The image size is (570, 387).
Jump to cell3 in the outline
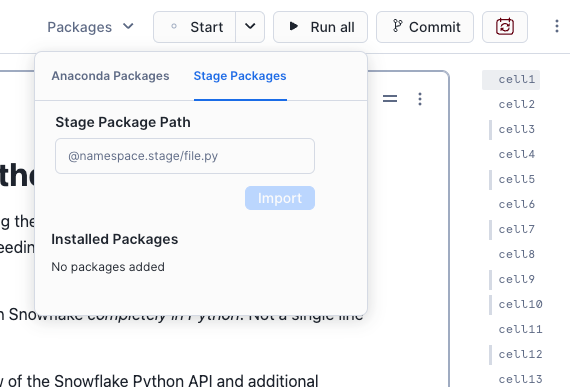click(516, 129)
